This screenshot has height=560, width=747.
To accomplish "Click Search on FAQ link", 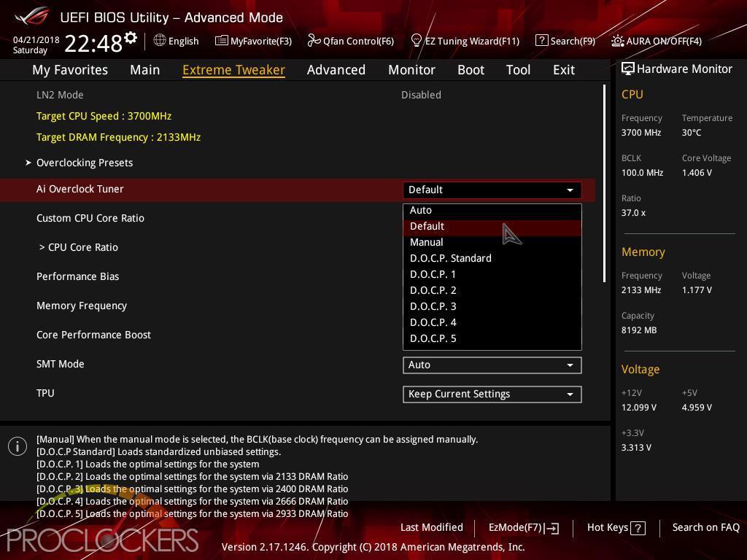I will coord(705,528).
